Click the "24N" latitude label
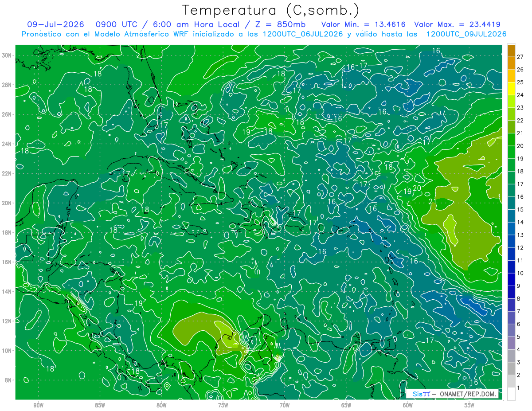This screenshot has height=411, width=532. coord(7,144)
